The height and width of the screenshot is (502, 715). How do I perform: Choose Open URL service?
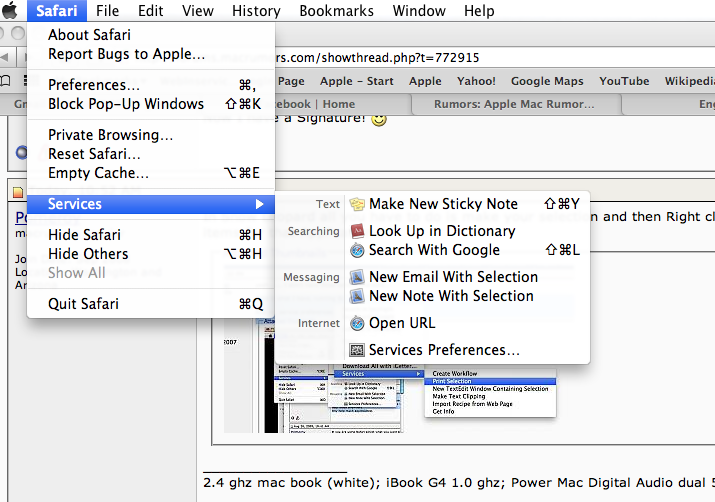pos(467,323)
